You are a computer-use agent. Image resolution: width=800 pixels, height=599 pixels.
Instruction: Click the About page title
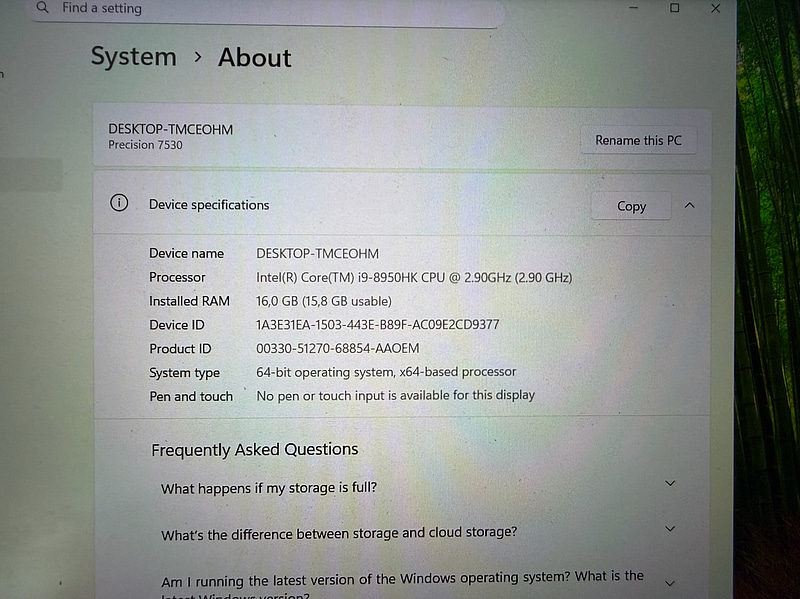[254, 58]
